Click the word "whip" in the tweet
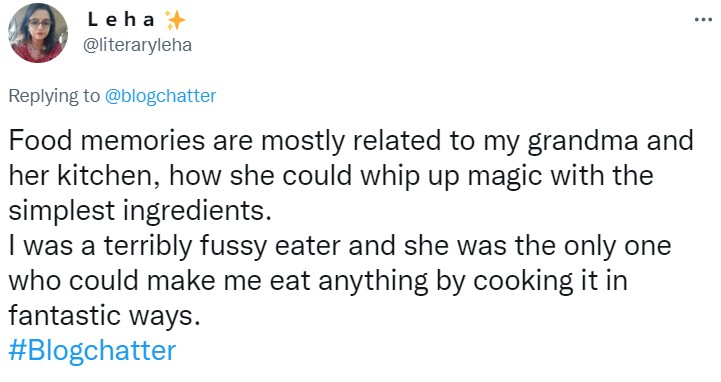 pyautogui.click(x=390, y=177)
